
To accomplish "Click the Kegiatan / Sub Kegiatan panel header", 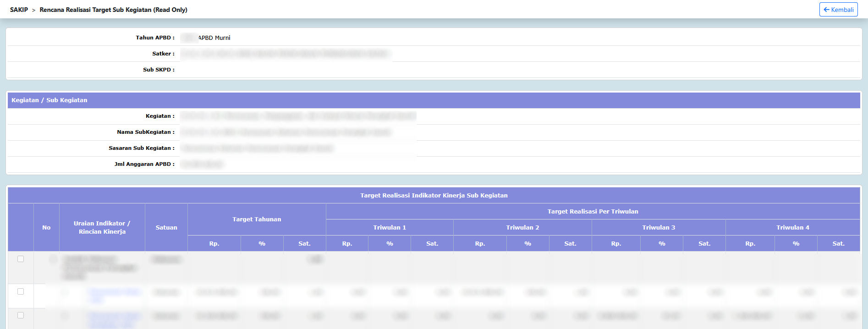I will click(49, 100).
